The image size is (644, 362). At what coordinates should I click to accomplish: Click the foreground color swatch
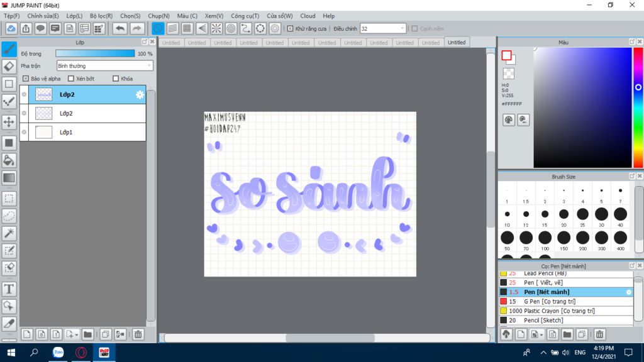[x=506, y=55]
